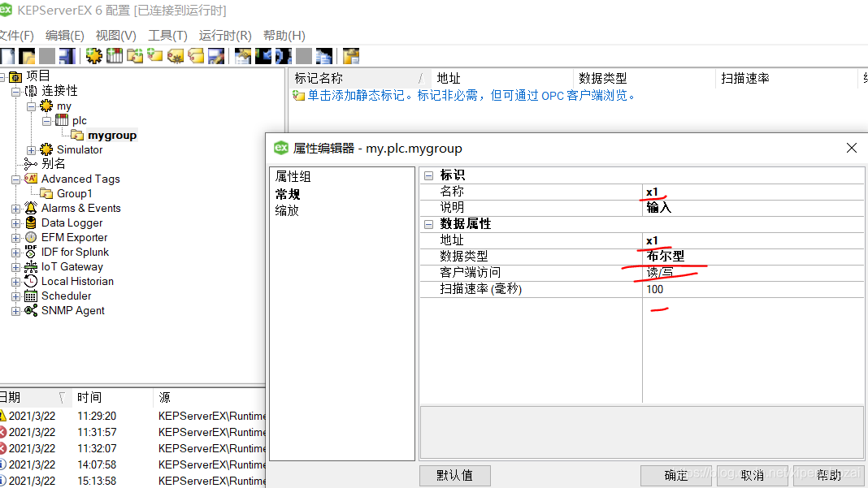Click the Simulator channel gear icon
The image size is (868, 488).
click(x=46, y=149)
